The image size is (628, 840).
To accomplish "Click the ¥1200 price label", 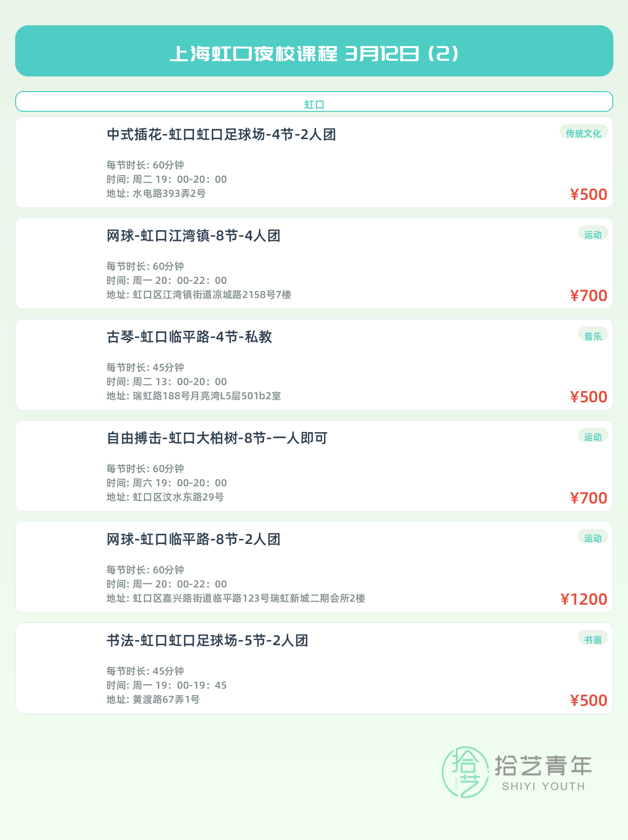I will (x=584, y=599).
